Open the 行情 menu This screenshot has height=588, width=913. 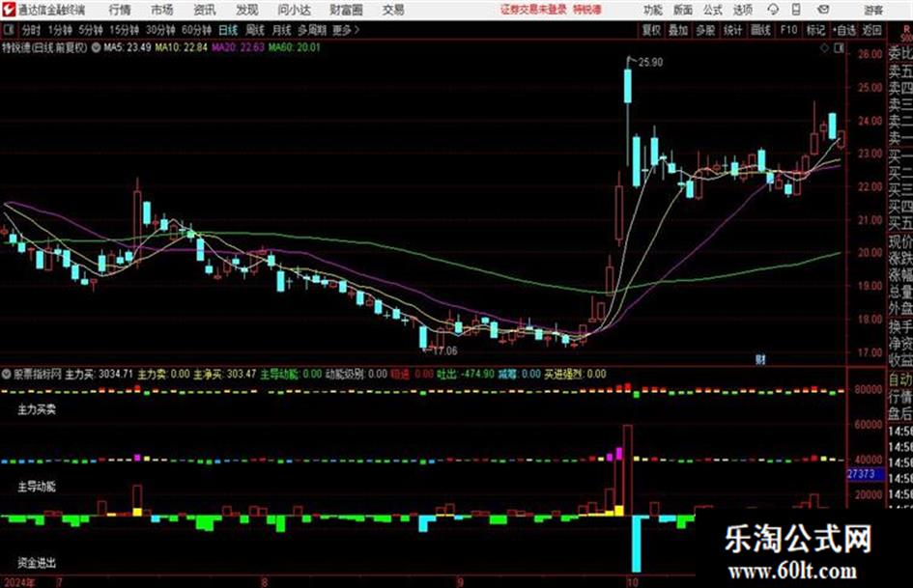(120, 10)
